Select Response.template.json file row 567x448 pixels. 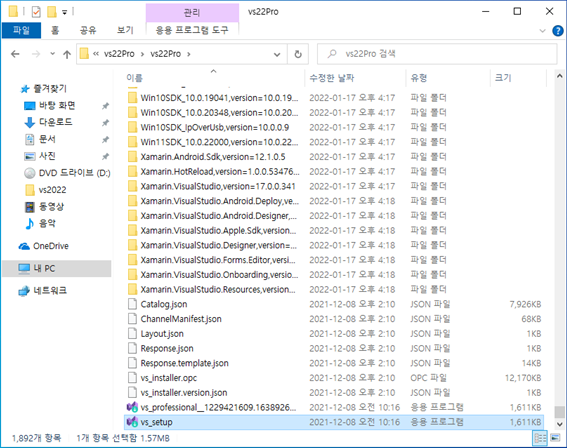[333, 363]
